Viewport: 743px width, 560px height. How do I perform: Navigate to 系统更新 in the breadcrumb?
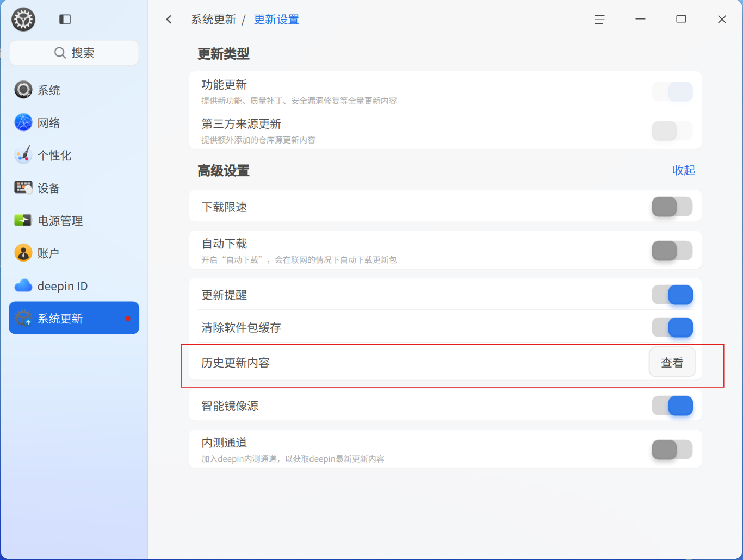point(214,20)
